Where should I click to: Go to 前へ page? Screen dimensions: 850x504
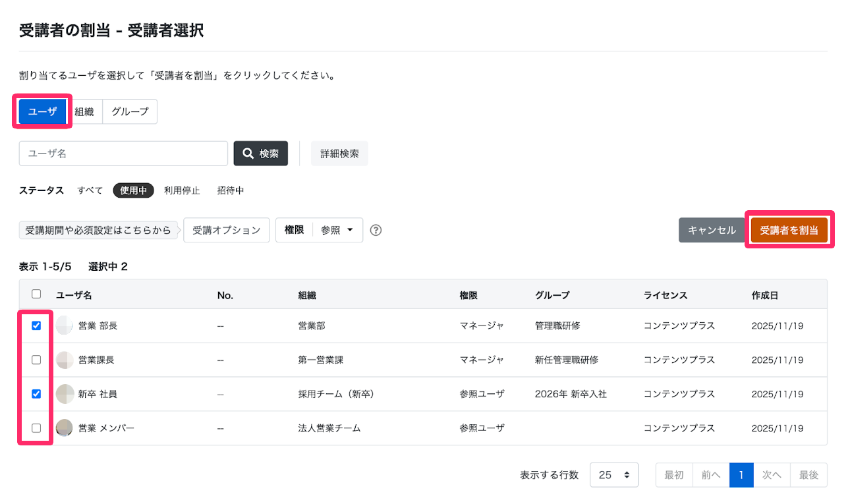pyautogui.click(x=711, y=474)
